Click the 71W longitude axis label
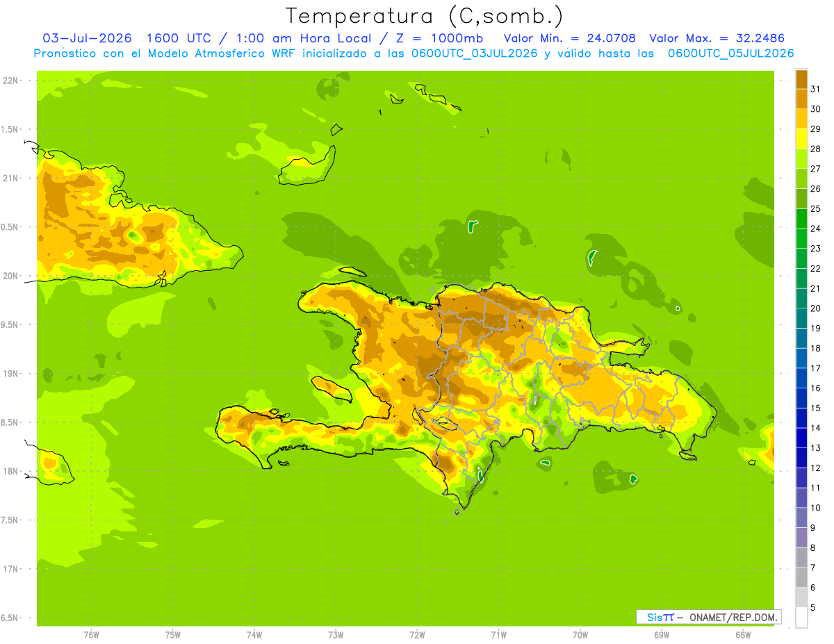This screenshot has height=644, width=834. [x=498, y=635]
